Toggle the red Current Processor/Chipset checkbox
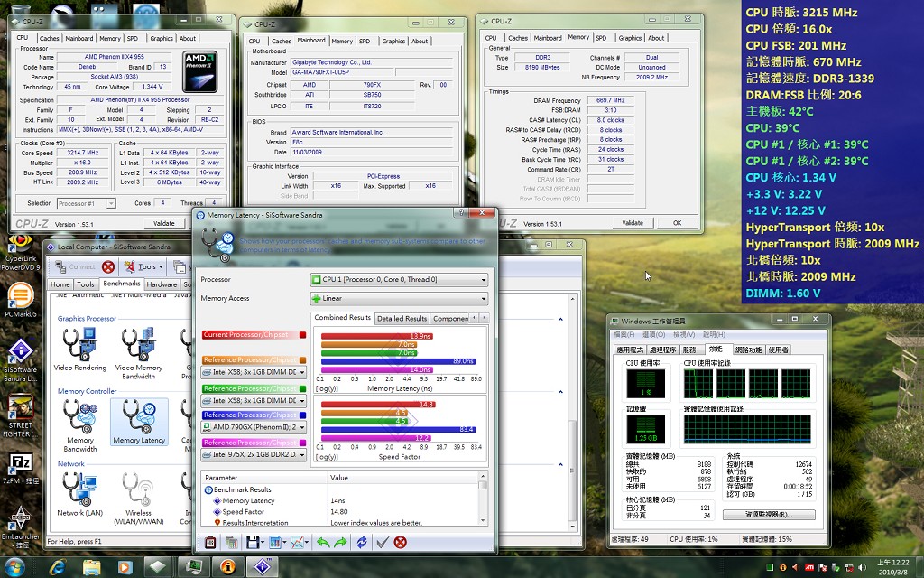This screenshot has width=924, height=578. tap(302, 334)
